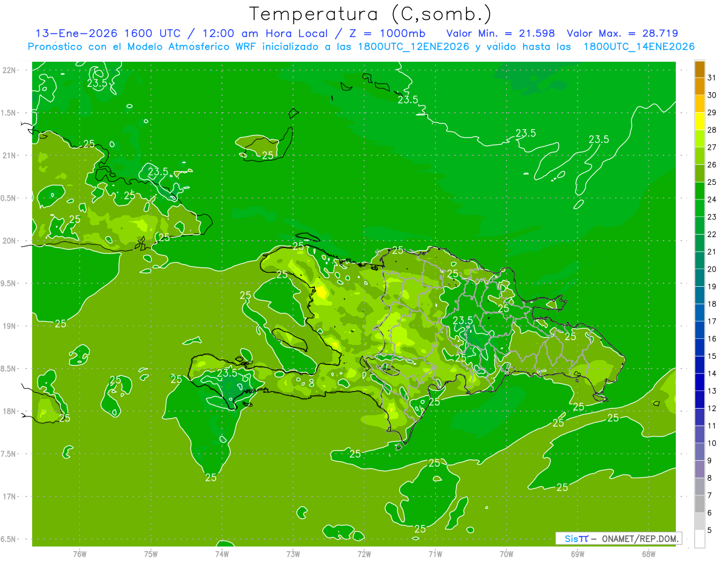
Task: Click the purple swatch between 9 and 10
Action: 699,452
